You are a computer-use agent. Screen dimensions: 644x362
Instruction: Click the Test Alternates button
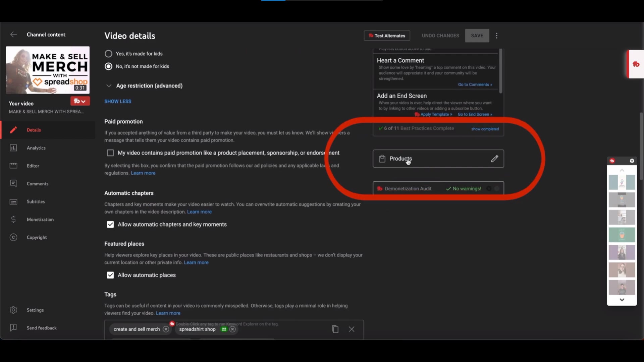click(x=387, y=36)
